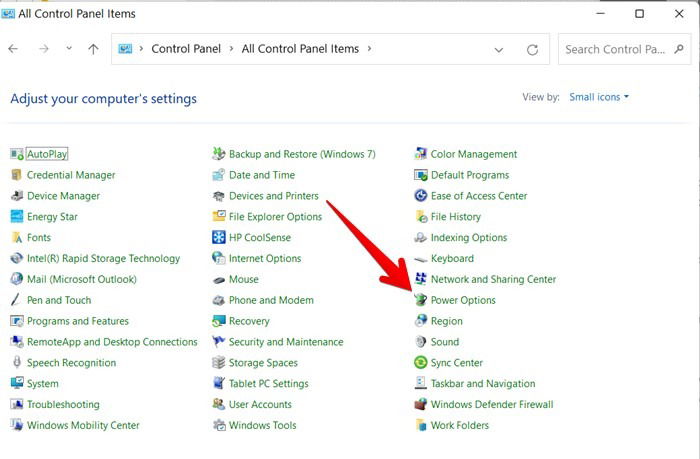Click the Pen and Touch icon

pos(16,300)
